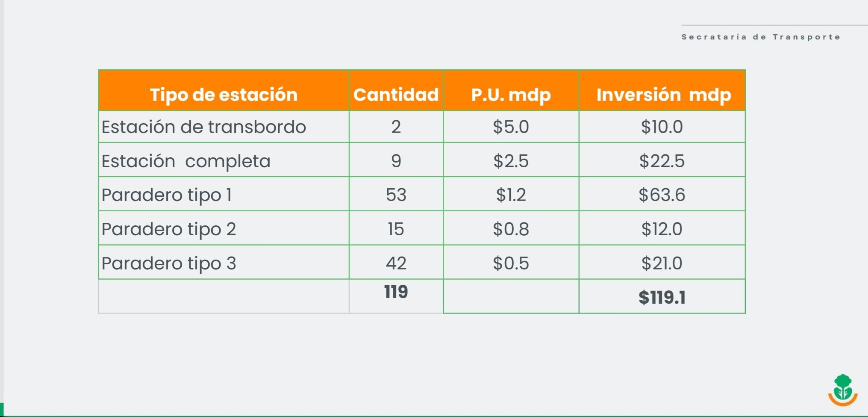Screen dimensions: 868x417
Task: Click the green tree logo icon
Action: (843, 390)
